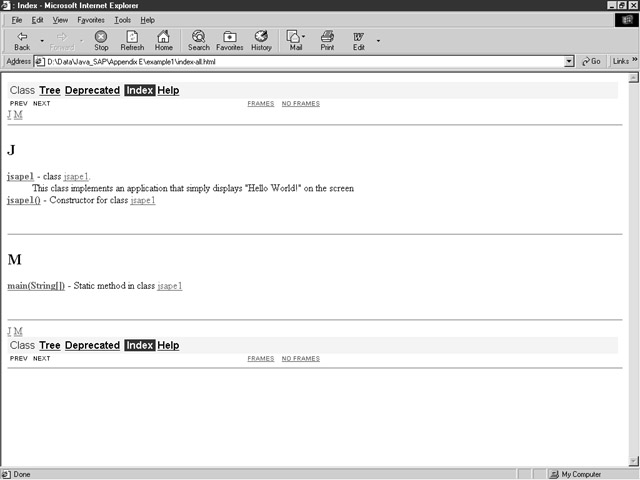The width and height of the screenshot is (640, 480).
Task: Click the top Deprecated navigation link
Action: tap(92, 90)
